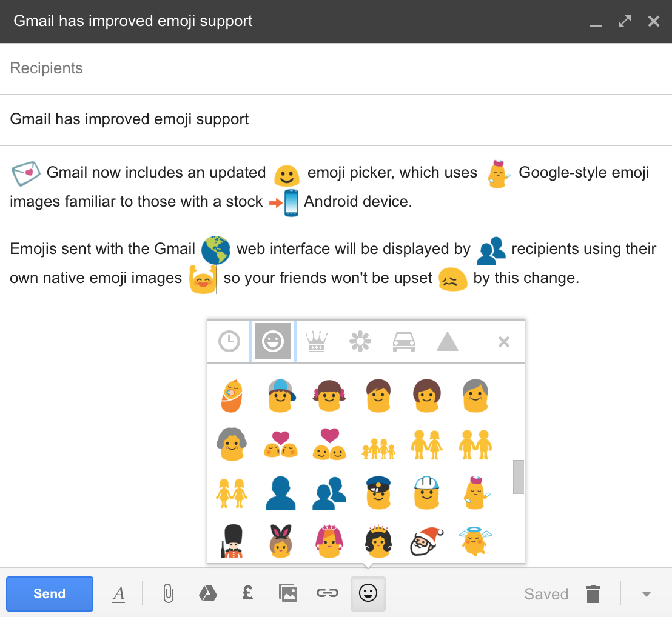Screen dimensions: 672x617
Task: Close the compose window
Action: [654, 21]
